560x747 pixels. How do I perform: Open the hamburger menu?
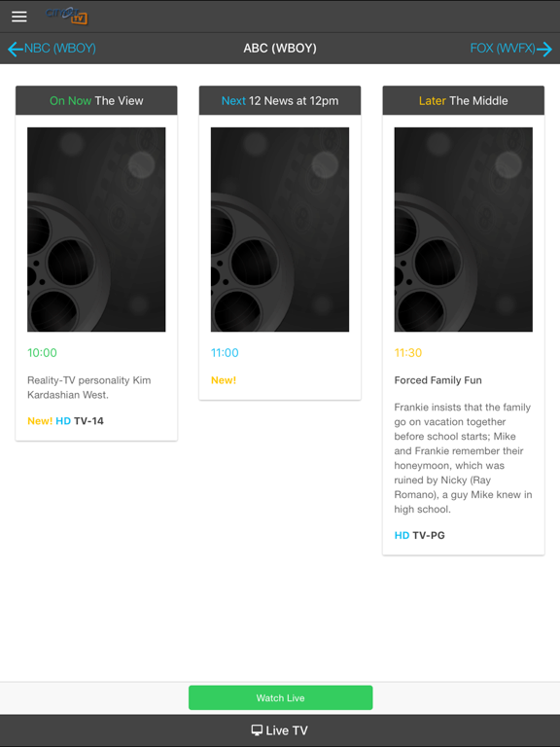pos(19,17)
